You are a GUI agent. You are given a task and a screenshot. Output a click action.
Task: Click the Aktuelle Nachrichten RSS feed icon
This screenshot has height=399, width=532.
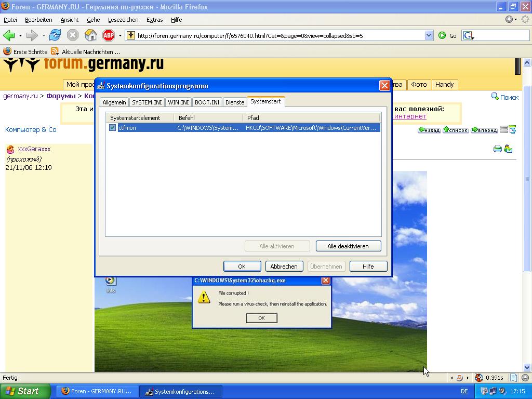pos(55,51)
